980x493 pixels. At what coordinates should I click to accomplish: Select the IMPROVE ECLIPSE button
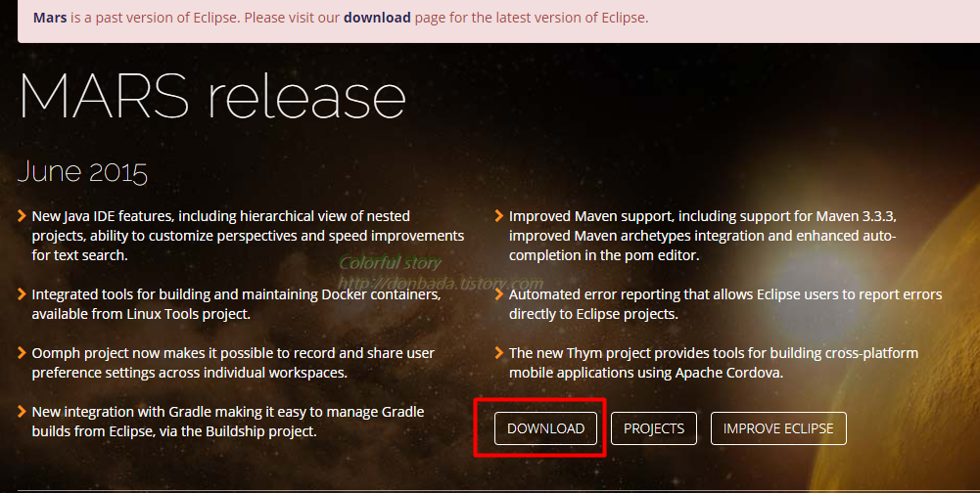[x=778, y=428]
